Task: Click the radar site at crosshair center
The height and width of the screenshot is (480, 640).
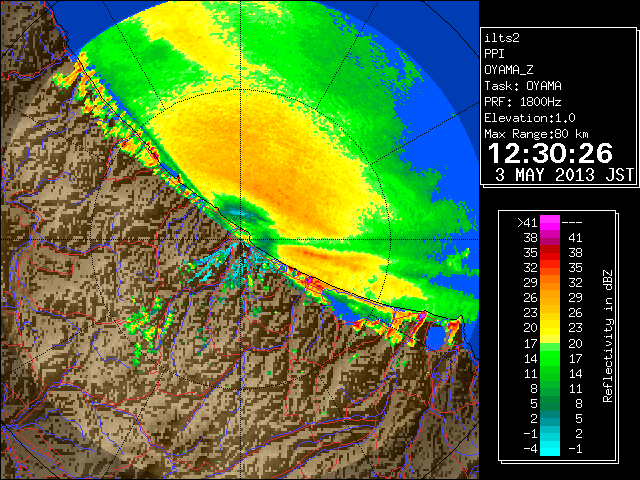Action: click(241, 240)
